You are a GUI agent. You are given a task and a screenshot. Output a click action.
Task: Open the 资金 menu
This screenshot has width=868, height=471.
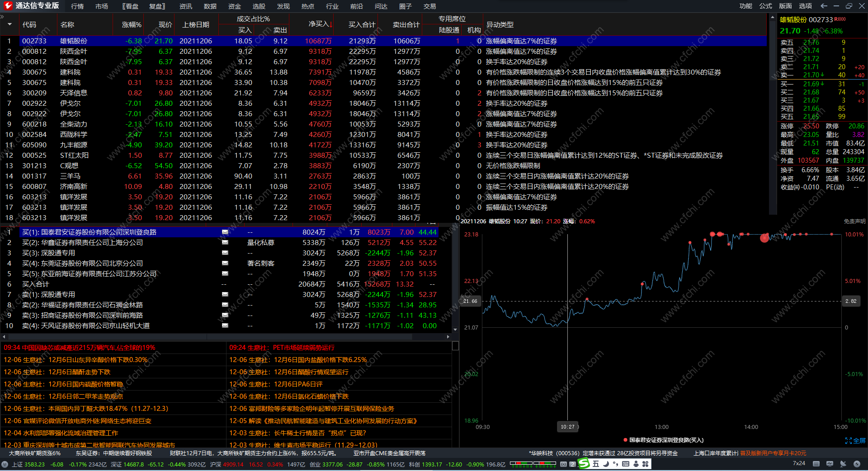click(x=234, y=6)
